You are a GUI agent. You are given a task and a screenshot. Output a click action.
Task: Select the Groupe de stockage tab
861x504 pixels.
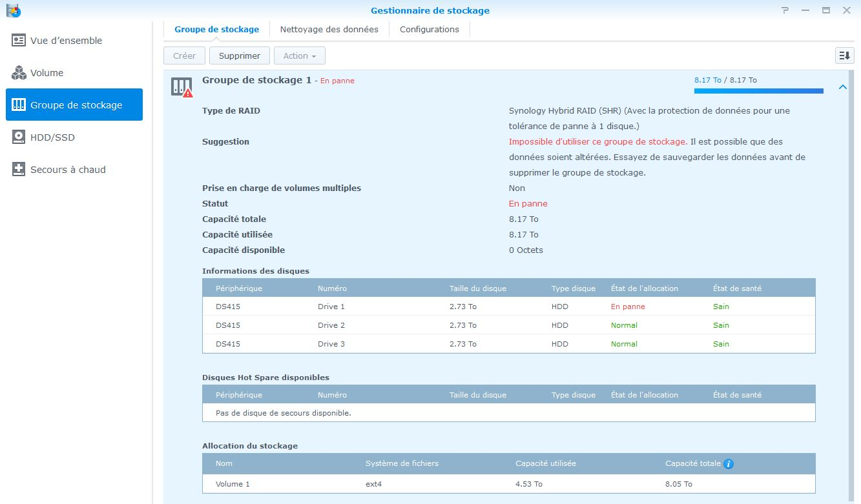[216, 29]
